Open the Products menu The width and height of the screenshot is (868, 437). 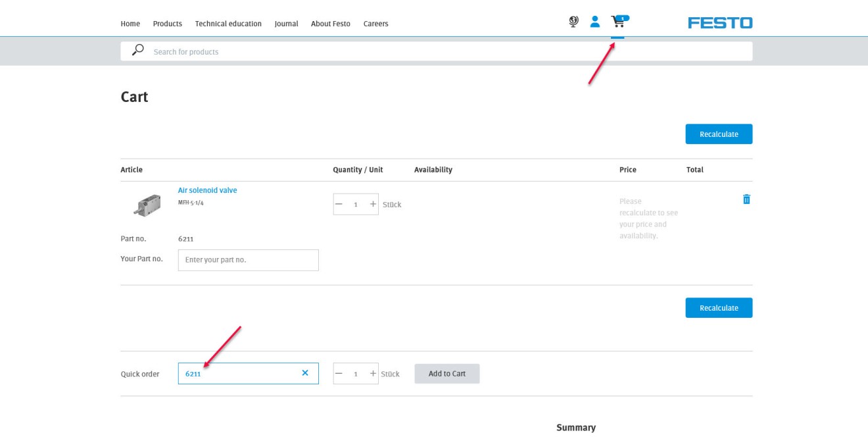coord(168,24)
